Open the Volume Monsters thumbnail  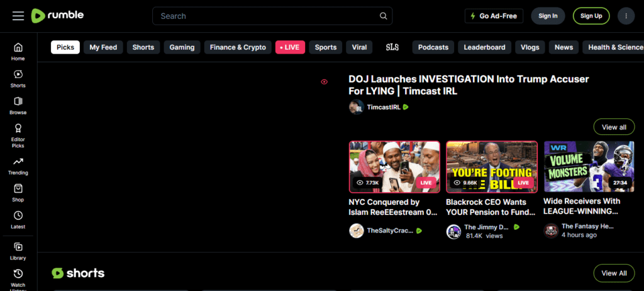click(589, 166)
